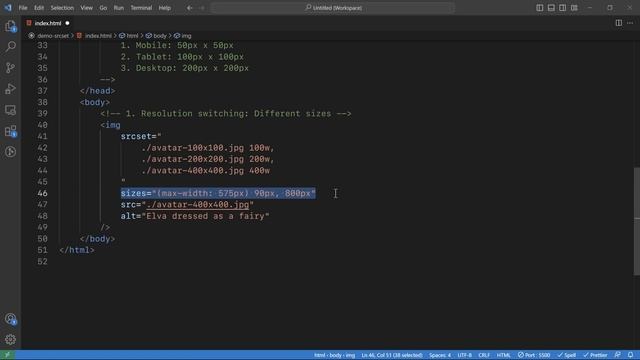Open the ./avatar-400x400.jpg src link
This screenshot has height=360, width=640.
pos(198,205)
